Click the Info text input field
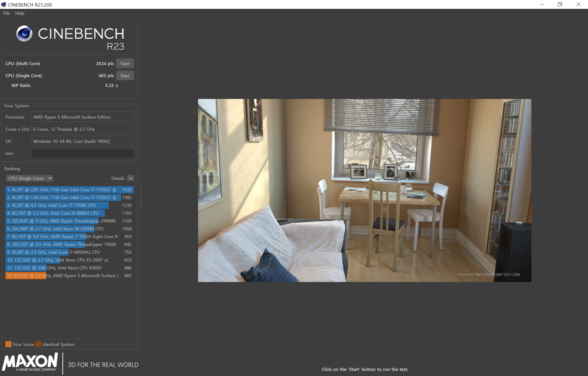This screenshot has width=588, height=376. [83, 153]
